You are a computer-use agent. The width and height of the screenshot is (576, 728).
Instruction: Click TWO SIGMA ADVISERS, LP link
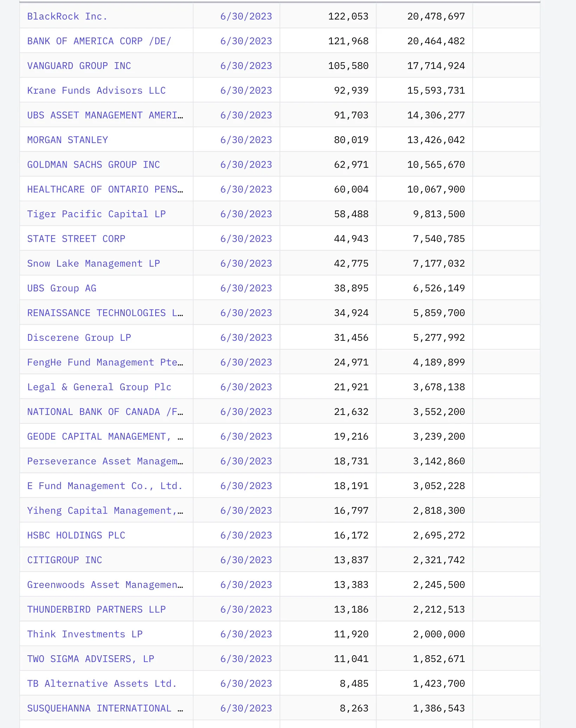coord(91,659)
